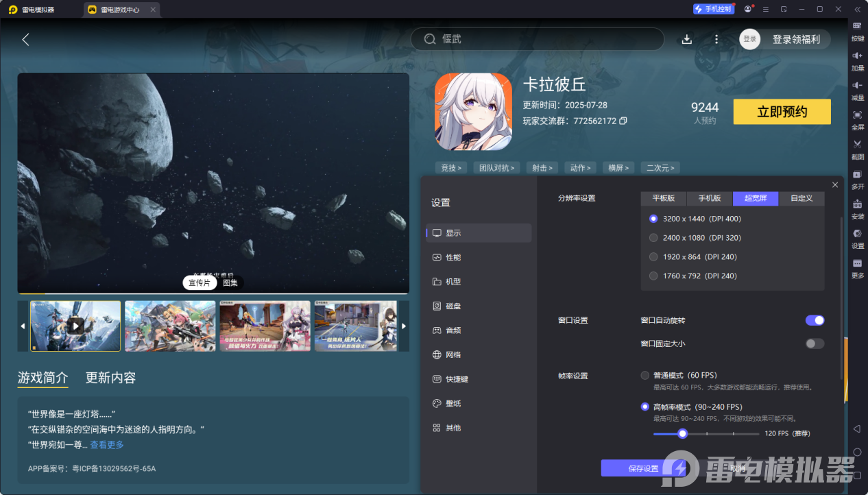Open 其他 other settings
The width and height of the screenshot is (868, 495).
tap(479, 428)
